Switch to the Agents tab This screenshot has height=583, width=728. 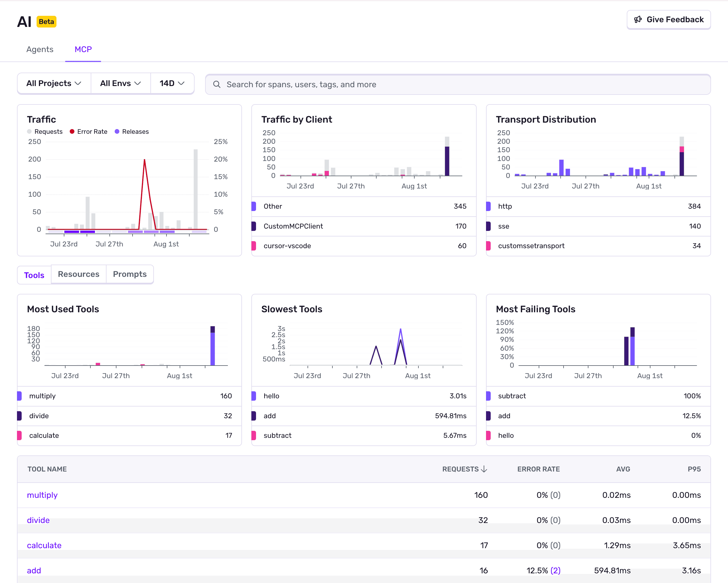40,49
